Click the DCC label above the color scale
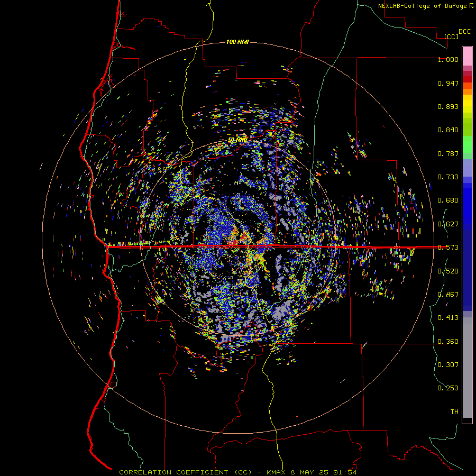Image resolution: width=476 pixels, height=476 pixels. click(464, 32)
